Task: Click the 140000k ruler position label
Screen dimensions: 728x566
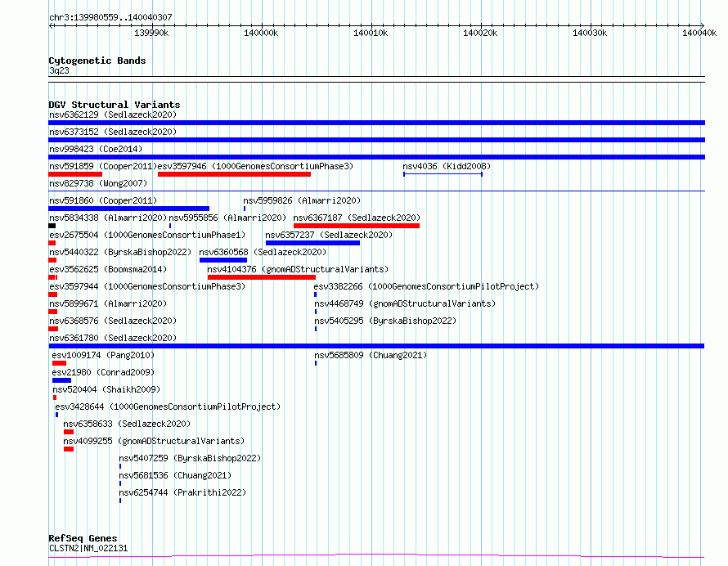Action: [x=261, y=33]
